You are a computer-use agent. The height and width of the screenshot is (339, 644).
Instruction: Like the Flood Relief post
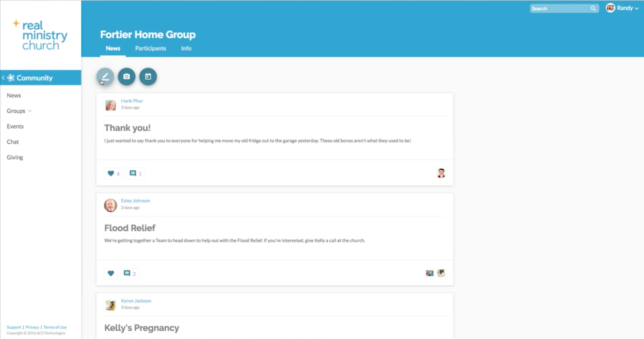pyautogui.click(x=111, y=273)
